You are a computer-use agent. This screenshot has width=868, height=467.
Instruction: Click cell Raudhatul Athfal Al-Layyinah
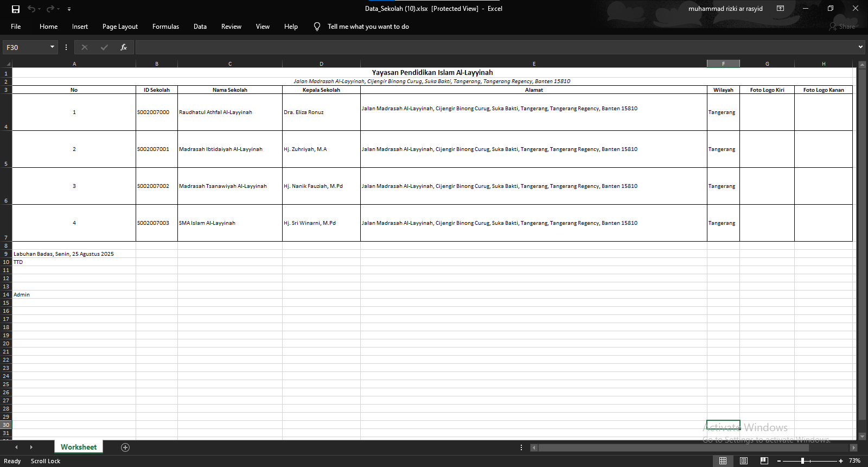coord(230,112)
